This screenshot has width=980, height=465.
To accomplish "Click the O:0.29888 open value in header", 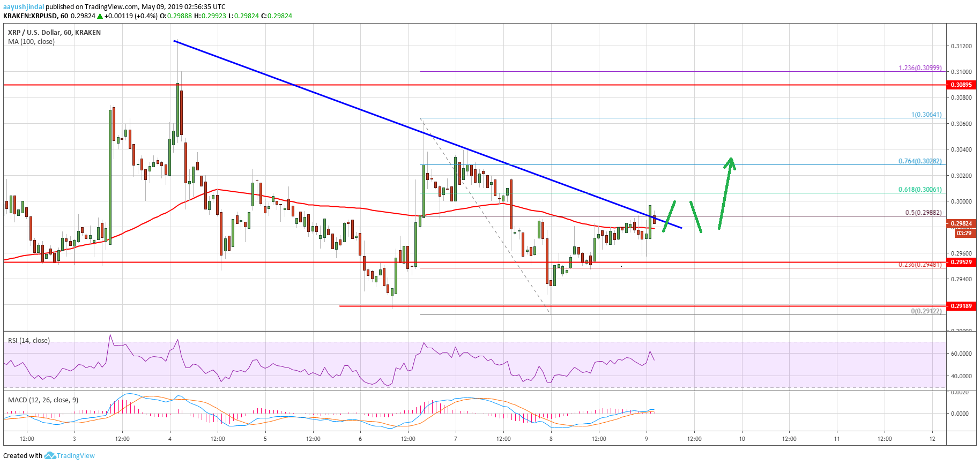I will 176,16.
